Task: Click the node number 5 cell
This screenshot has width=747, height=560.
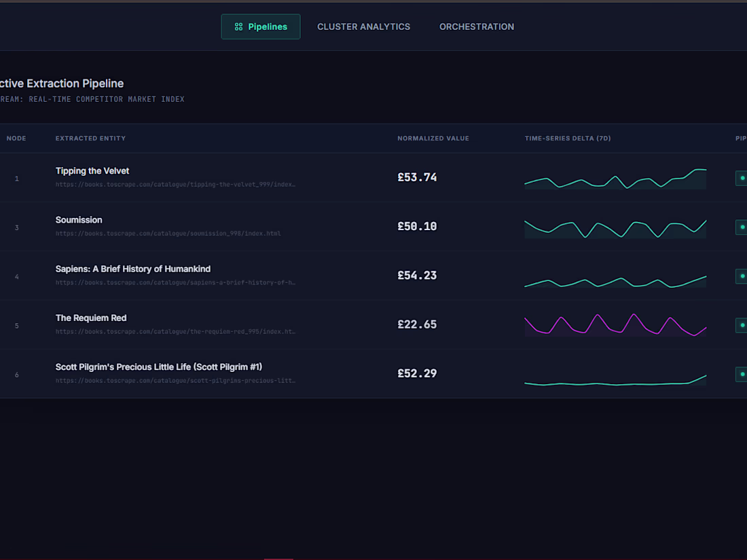Action: tap(17, 326)
